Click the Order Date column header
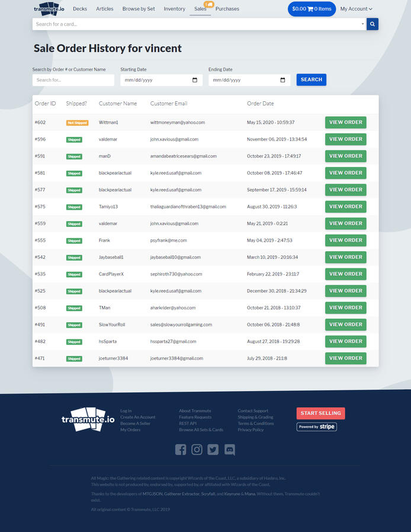This screenshot has width=411, height=532. point(260,104)
